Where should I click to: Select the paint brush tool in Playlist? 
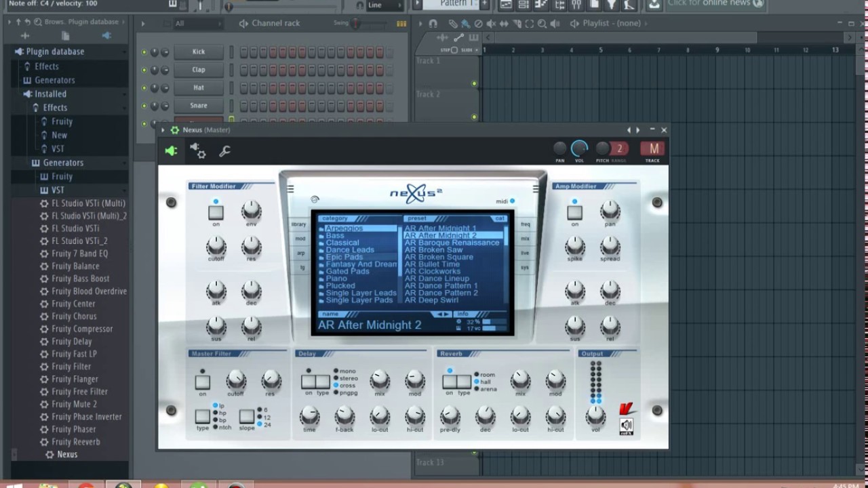point(466,23)
